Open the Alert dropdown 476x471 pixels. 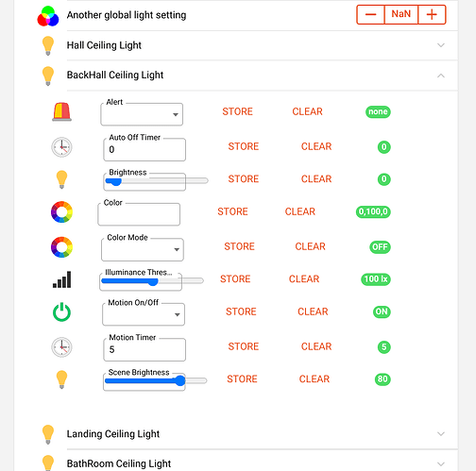(142, 114)
